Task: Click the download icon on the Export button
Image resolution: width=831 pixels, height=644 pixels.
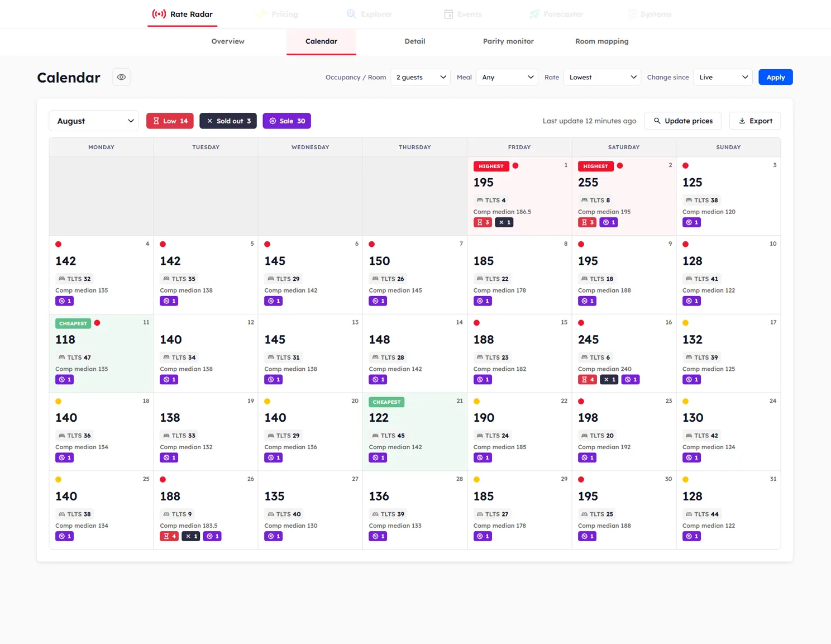Action: (x=742, y=121)
